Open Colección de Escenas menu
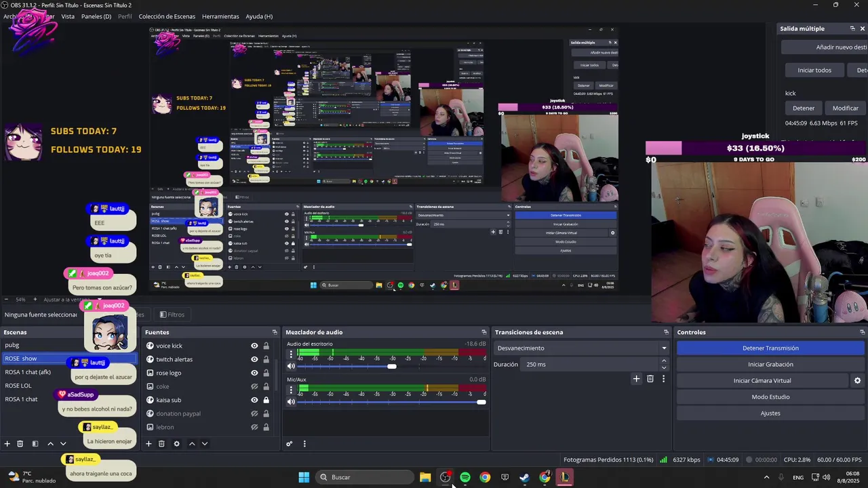Viewport: 868px width, 488px height. coord(167,16)
